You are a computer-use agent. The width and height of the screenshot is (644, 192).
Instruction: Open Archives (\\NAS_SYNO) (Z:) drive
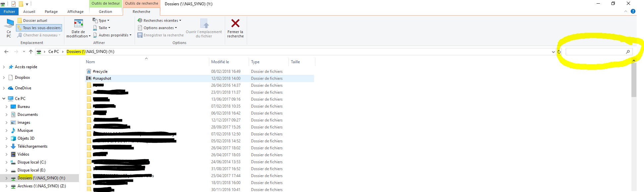coord(41,186)
